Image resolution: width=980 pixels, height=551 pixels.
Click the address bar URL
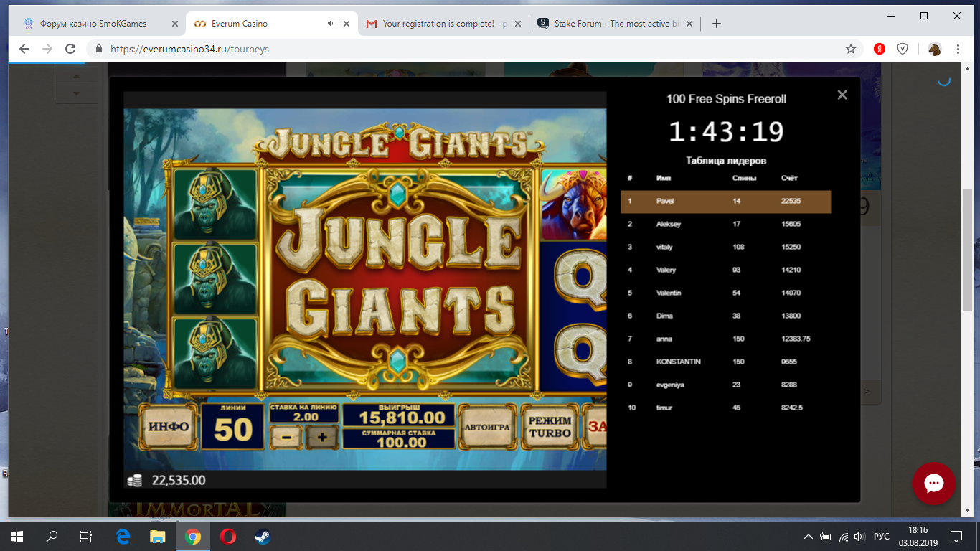(x=189, y=49)
